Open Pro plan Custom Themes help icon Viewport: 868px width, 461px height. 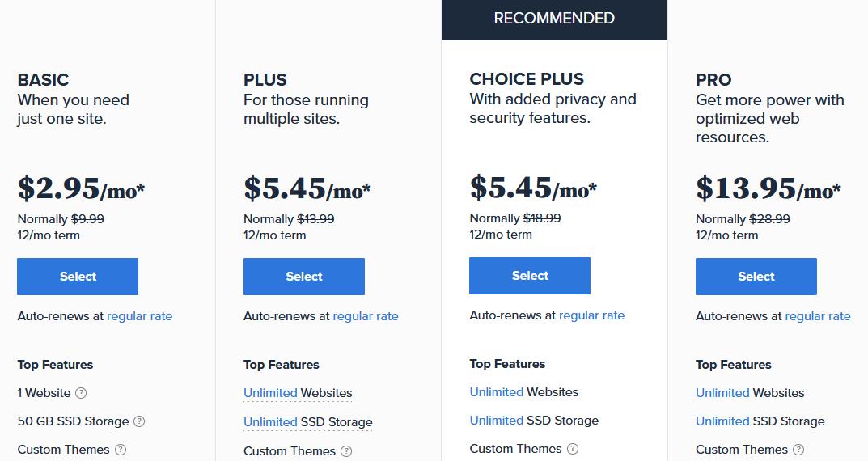tap(798, 450)
